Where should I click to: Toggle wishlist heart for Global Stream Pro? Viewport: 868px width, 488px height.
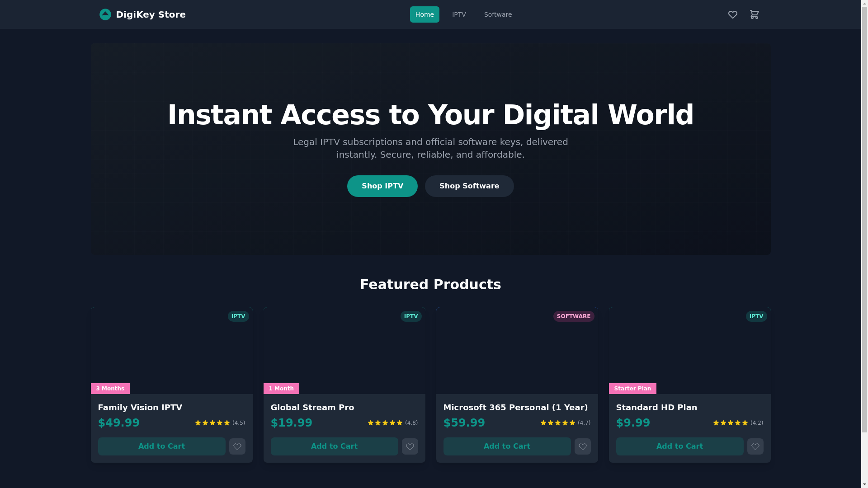(410, 446)
